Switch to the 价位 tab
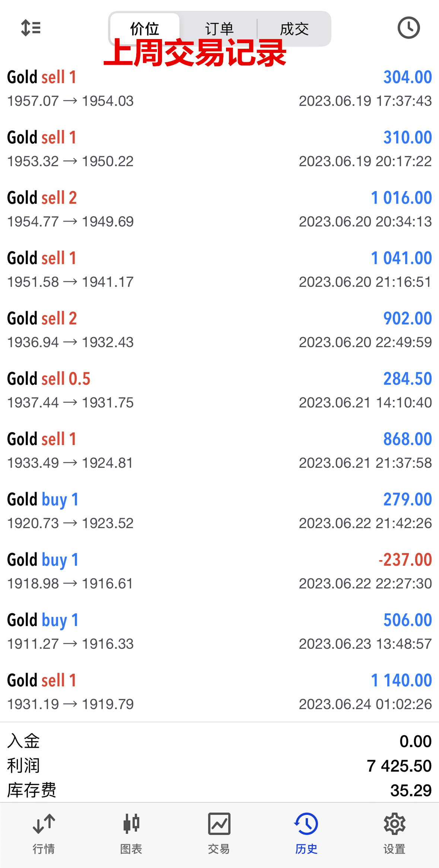Screen dimensions: 439x868 pos(145,29)
